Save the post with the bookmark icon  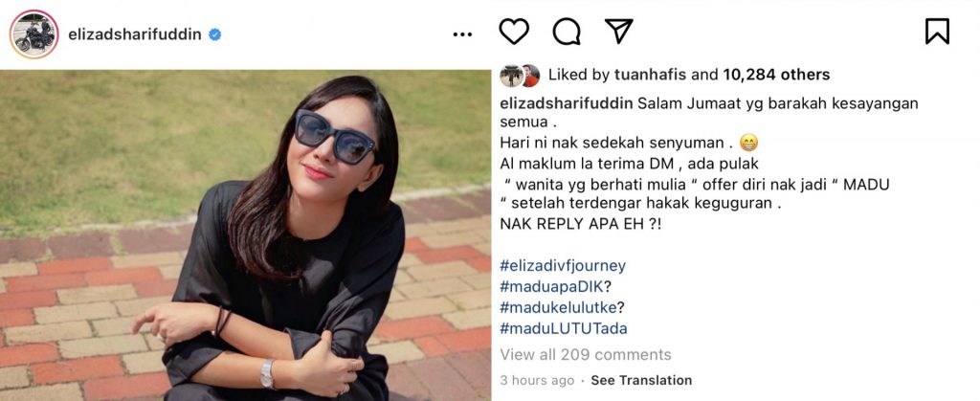pyautogui.click(x=937, y=32)
